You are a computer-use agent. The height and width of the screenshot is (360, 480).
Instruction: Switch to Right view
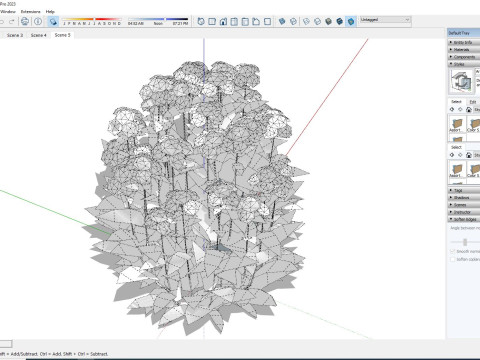coord(234,22)
